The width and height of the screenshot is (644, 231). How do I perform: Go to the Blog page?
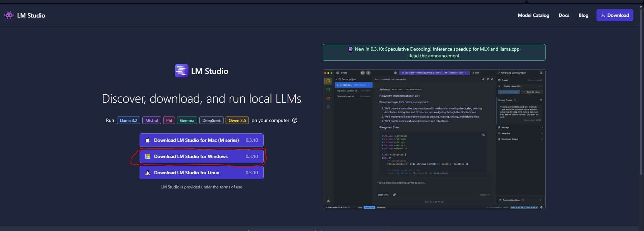583,15
